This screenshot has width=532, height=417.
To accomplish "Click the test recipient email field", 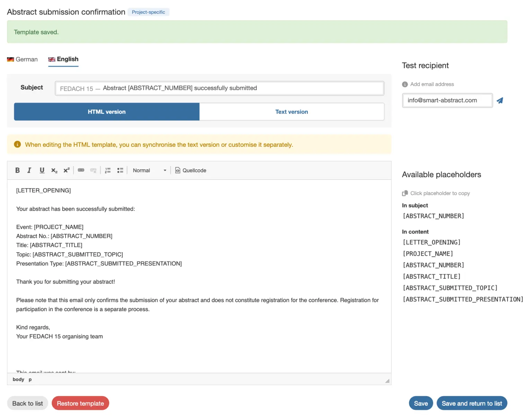I will (447, 100).
